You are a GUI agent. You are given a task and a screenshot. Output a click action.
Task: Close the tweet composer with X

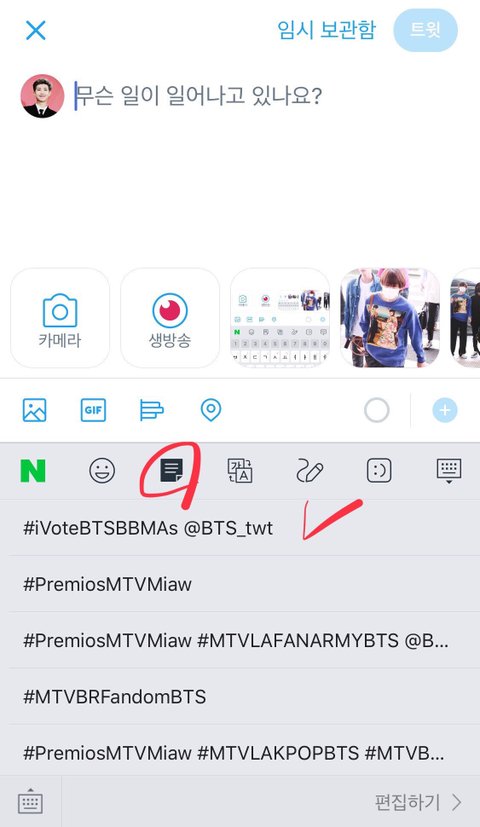(36, 31)
